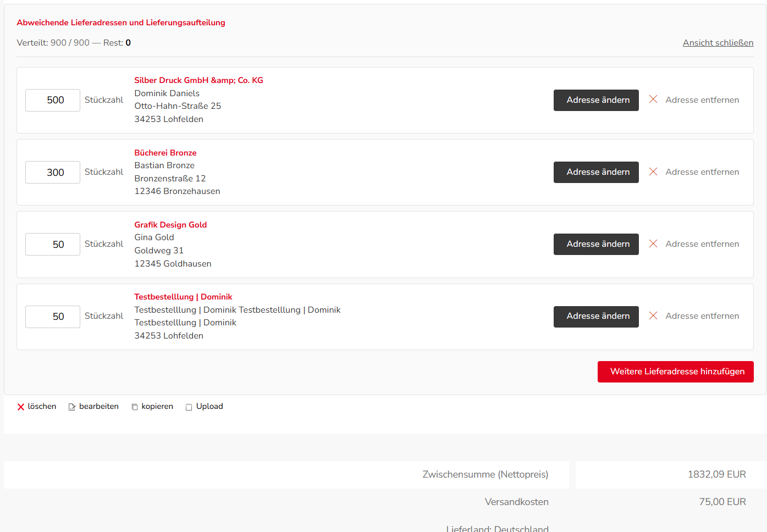Viewport: 767px width, 532px height.
Task: Click 'Adresse entfernen' text for Grafik Design Gold
Action: point(702,244)
